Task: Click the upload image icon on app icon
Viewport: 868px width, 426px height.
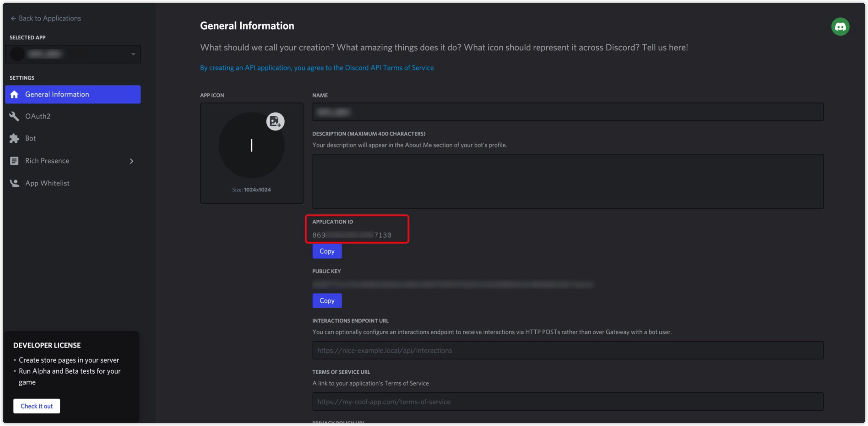Action: pos(275,121)
